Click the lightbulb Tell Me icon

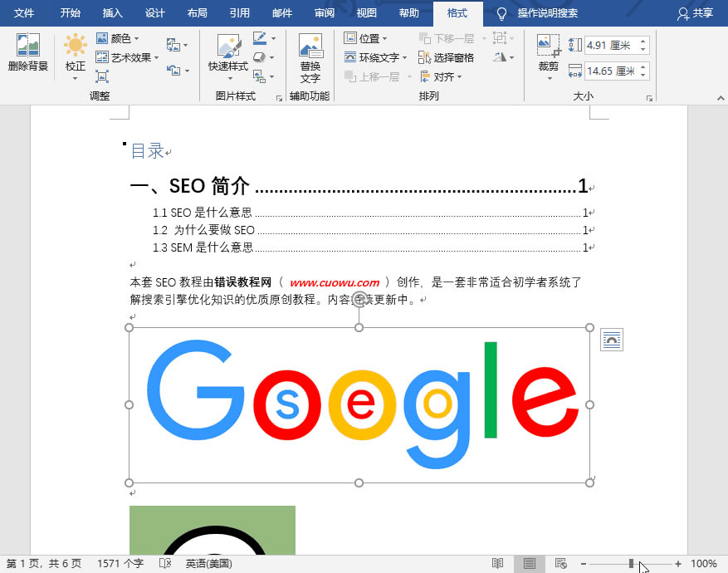point(501,13)
